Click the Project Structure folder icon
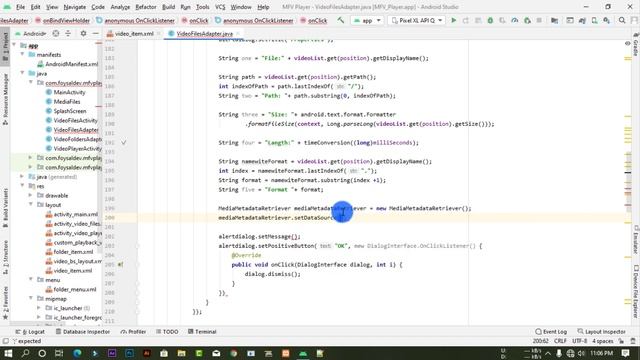The image size is (640, 360). click(x=554, y=20)
